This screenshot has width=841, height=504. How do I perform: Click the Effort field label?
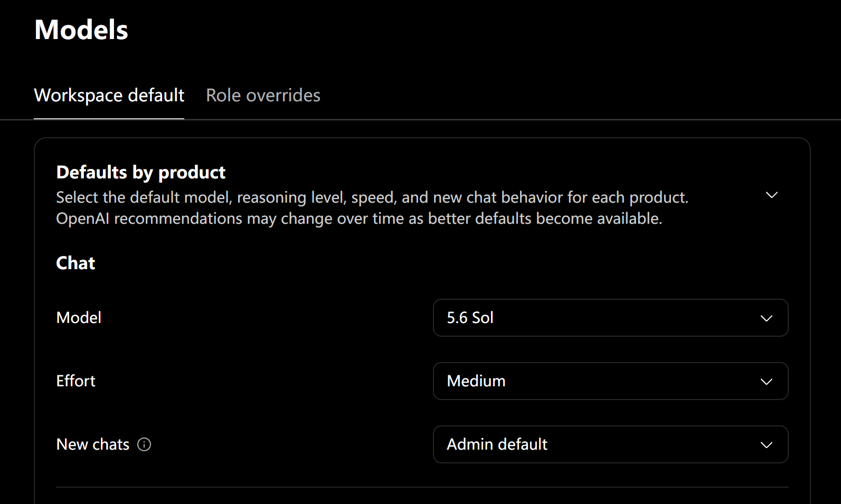tap(76, 381)
